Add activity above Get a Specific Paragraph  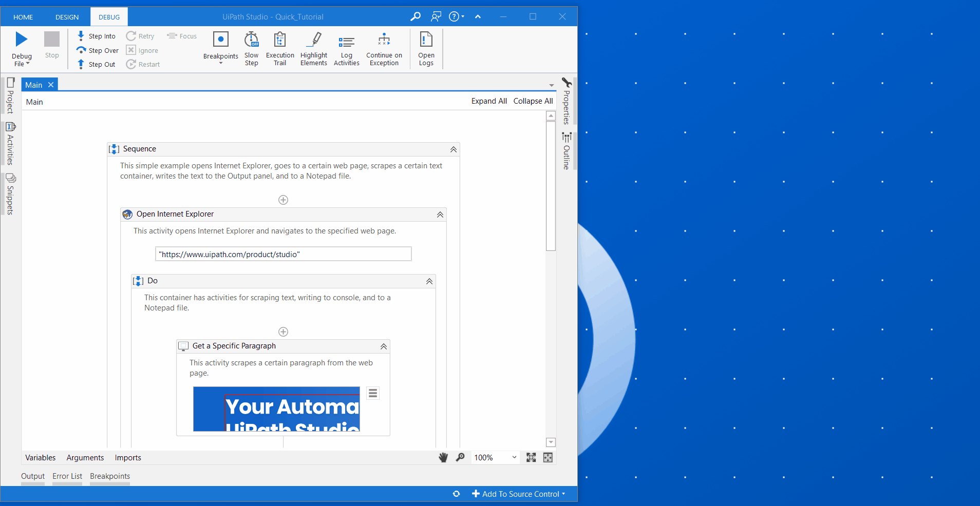tap(283, 332)
